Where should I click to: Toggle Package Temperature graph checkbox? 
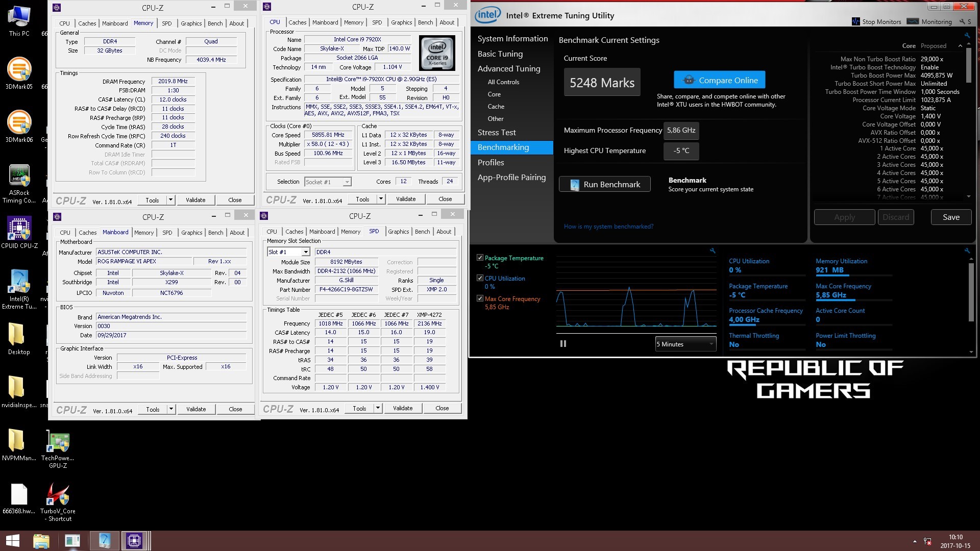[x=480, y=258]
